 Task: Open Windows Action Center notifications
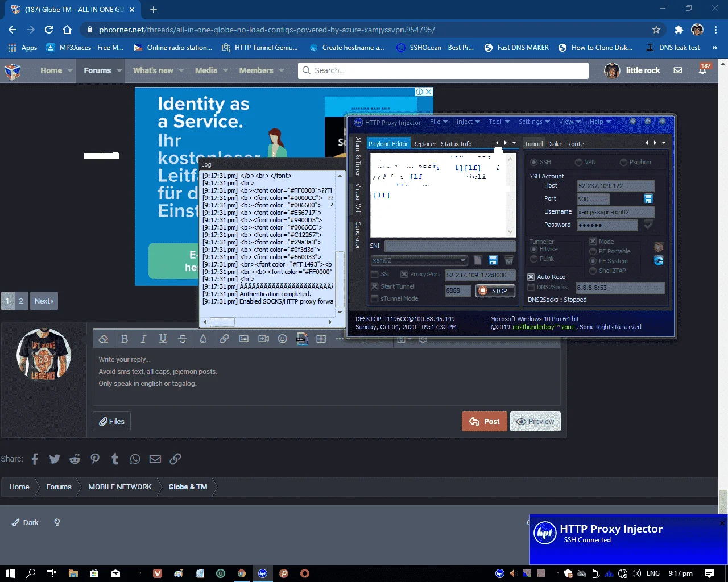point(709,573)
